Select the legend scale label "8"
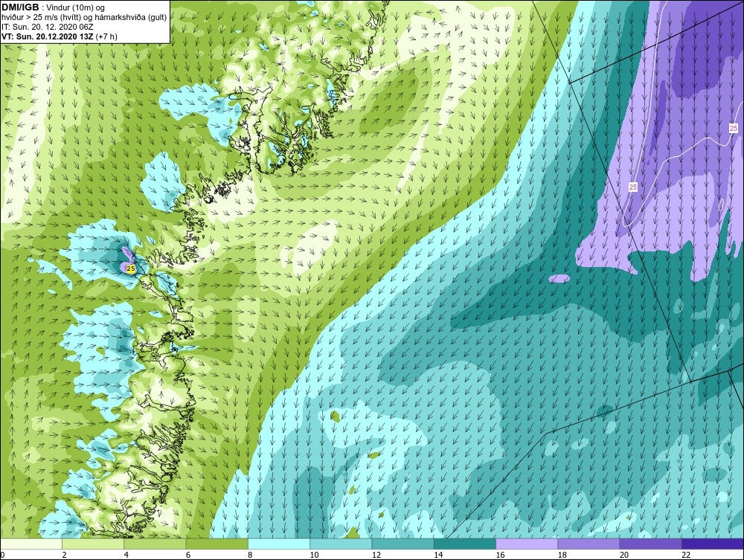Viewport: 744px width, 560px height. tap(250, 555)
